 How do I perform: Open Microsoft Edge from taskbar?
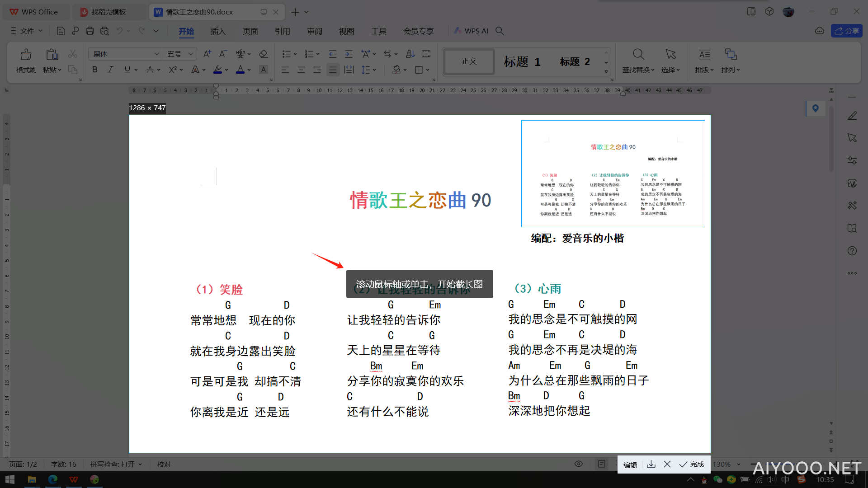click(53, 479)
